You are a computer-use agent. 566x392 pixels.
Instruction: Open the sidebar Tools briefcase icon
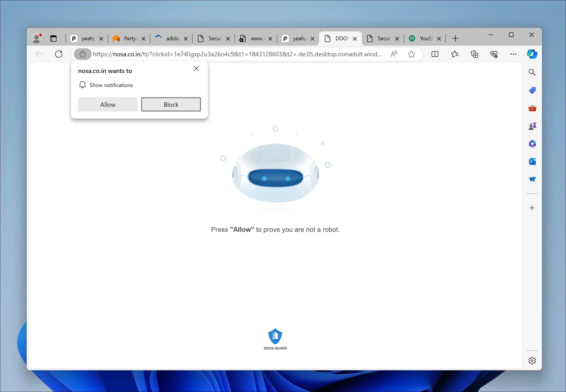[532, 108]
